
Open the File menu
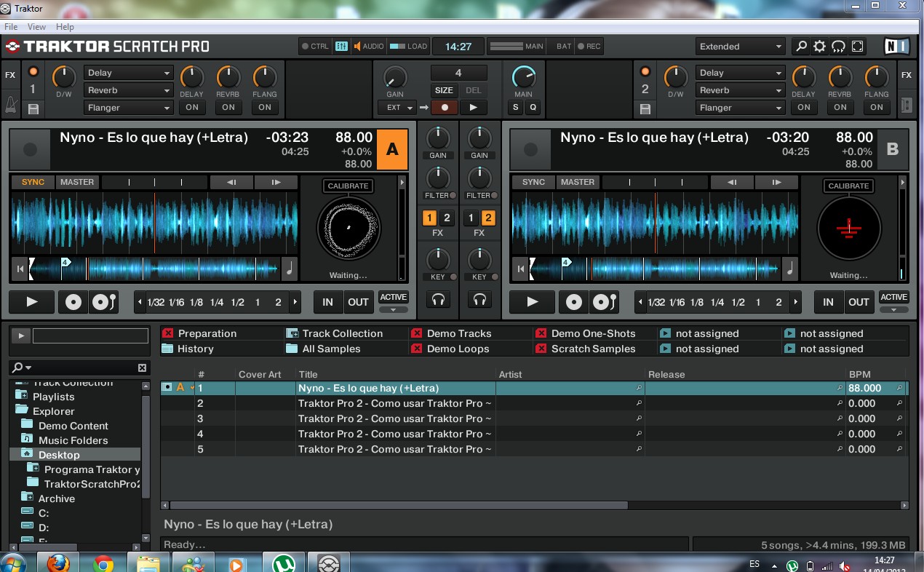11,27
